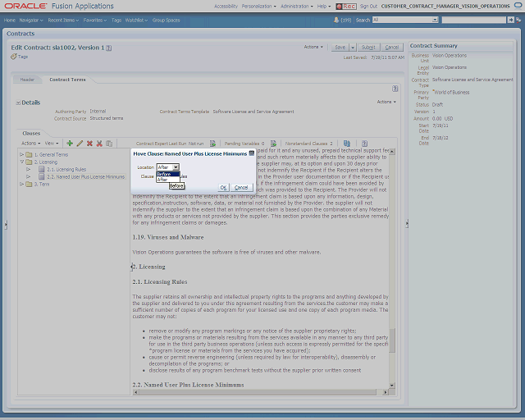The height and width of the screenshot is (420, 525).
Task: Open the Recent Items menu
Action: (x=63, y=20)
